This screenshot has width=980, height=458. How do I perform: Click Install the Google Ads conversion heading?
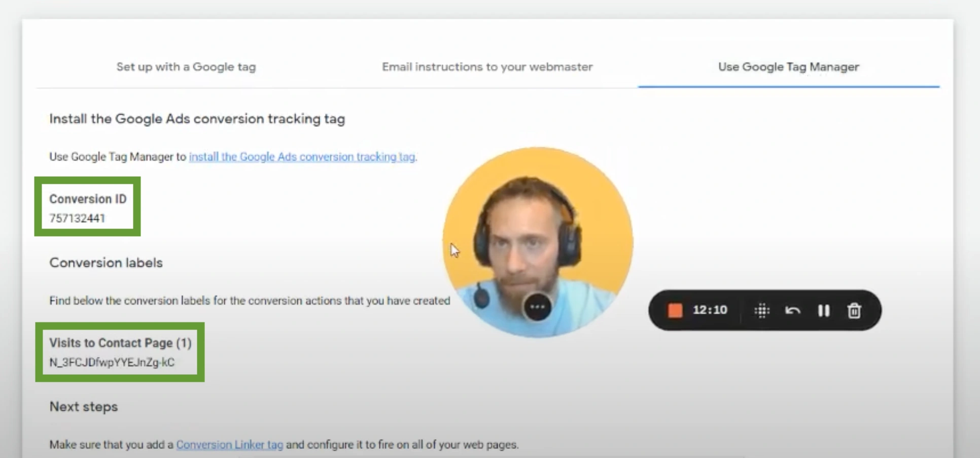coord(197,119)
